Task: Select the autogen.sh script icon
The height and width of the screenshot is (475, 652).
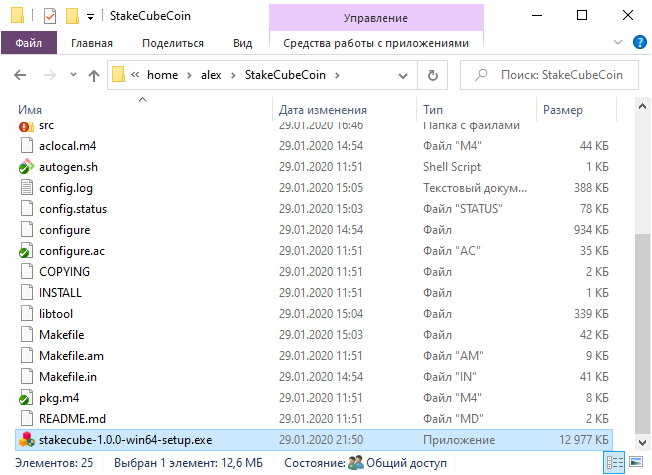Action: pyautogui.click(x=26, y=167)
